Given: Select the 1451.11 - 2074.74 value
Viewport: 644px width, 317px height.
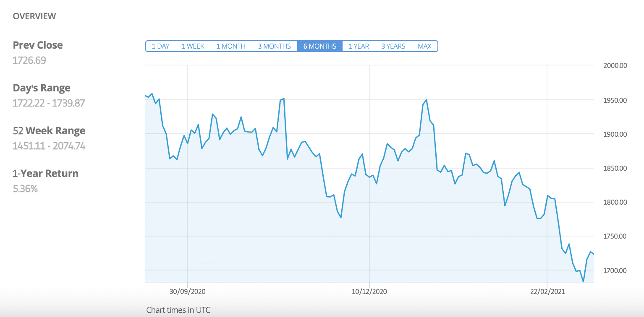Looking at the screenshot, I should [x=49, y=146].
